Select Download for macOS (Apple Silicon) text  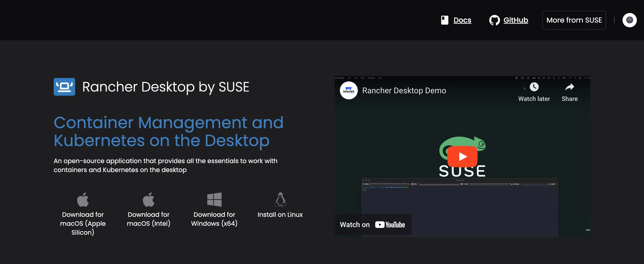click(83, 223)
